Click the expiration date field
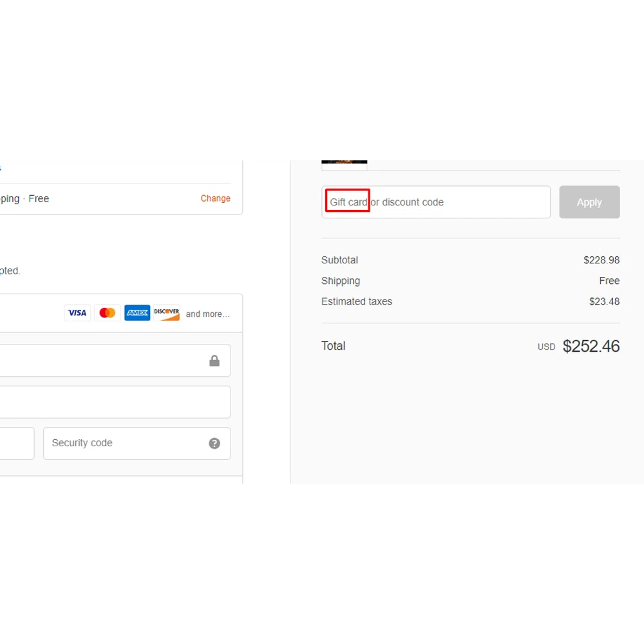 click(16, 443)
